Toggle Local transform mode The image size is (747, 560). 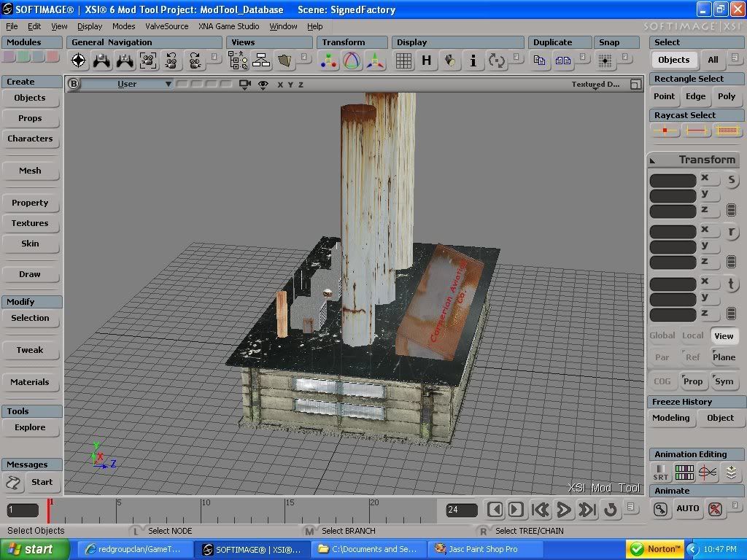coord(693,335)
